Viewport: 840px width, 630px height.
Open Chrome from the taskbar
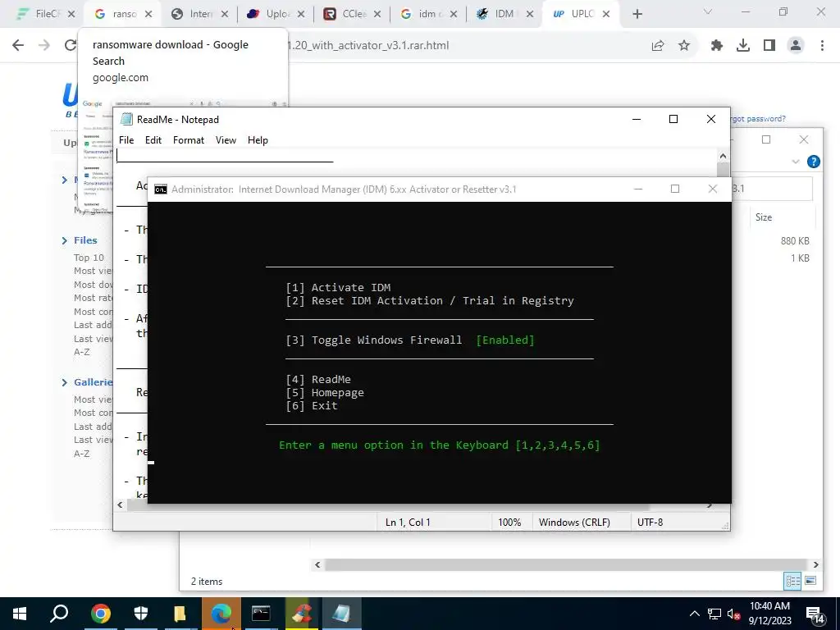click(100, 614)
